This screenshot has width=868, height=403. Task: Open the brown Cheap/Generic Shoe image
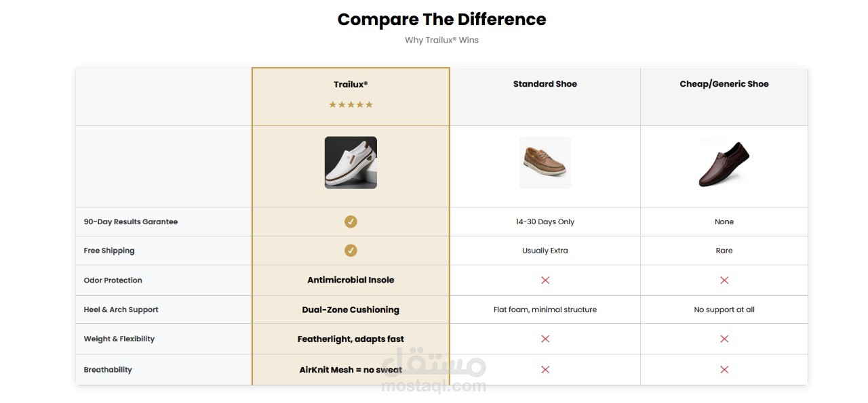pyautogui.click(x=724, y=163)
